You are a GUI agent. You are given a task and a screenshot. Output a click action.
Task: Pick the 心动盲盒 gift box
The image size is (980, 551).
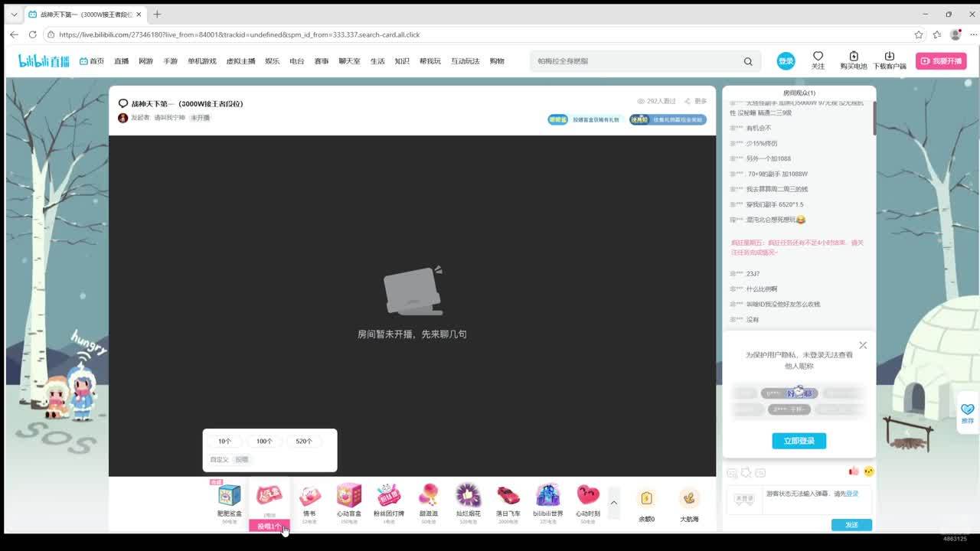pos(348,496)
